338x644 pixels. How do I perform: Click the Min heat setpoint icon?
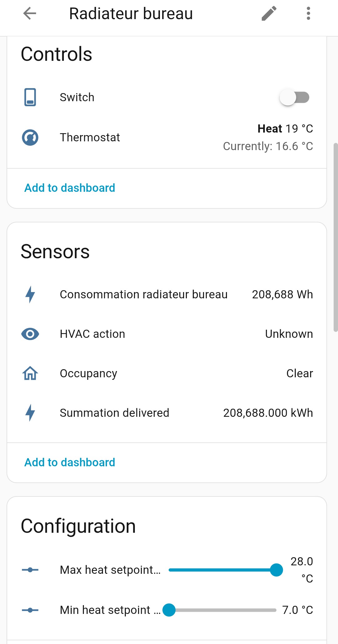pyautogui.click(x=30, y=610)
